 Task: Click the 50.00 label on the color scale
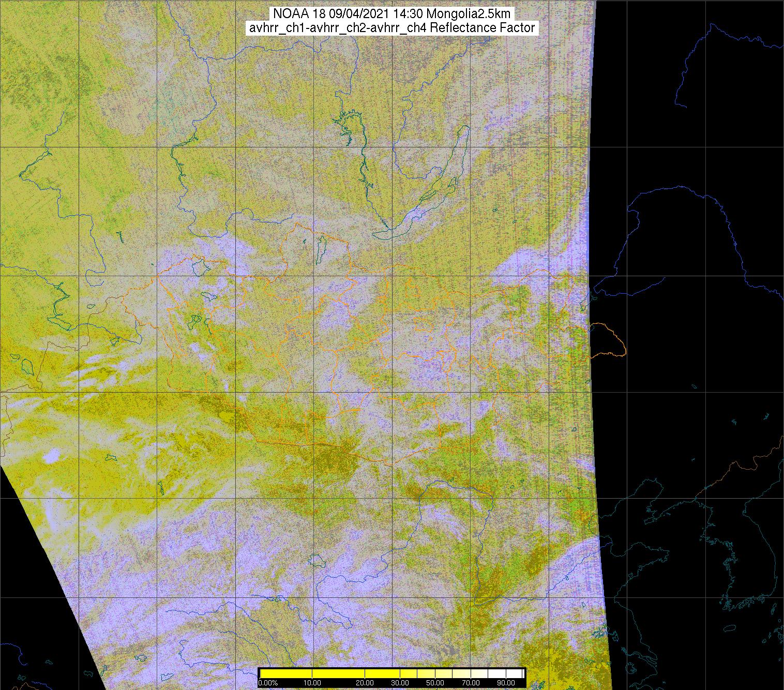[x=435, y=683]
